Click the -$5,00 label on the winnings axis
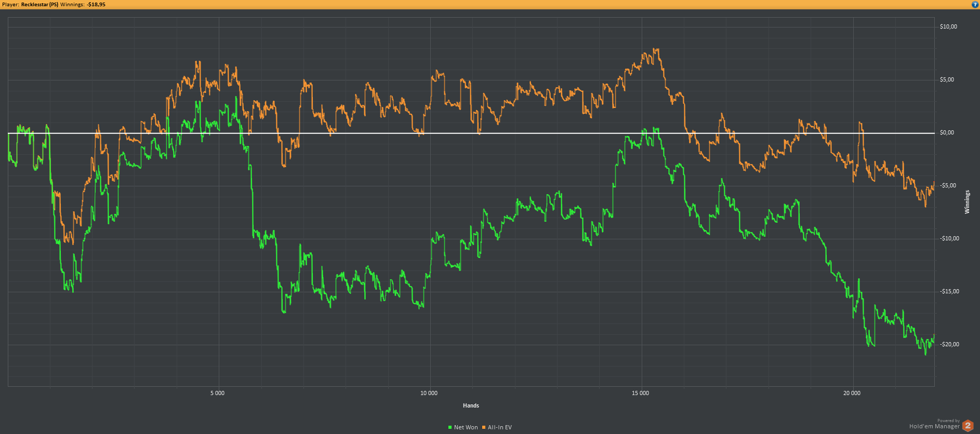 coord(948,185)
